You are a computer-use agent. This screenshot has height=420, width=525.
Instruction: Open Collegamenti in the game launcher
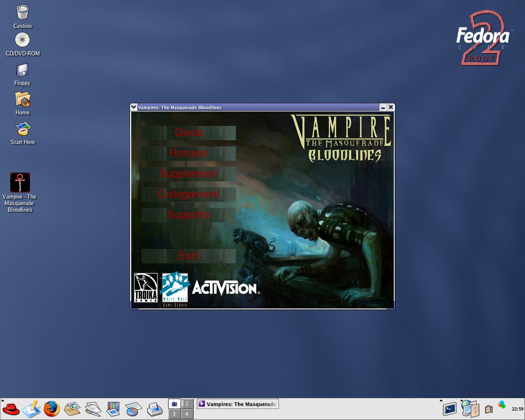189,194
